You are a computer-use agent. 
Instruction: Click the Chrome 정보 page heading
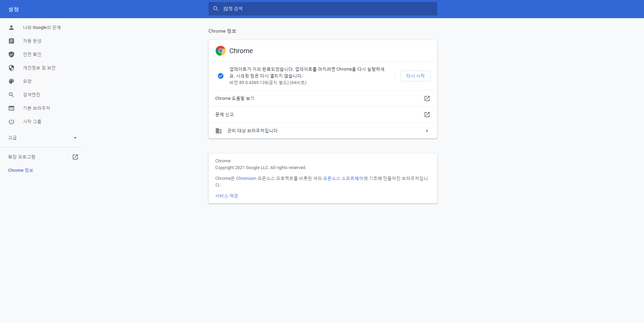222,31
